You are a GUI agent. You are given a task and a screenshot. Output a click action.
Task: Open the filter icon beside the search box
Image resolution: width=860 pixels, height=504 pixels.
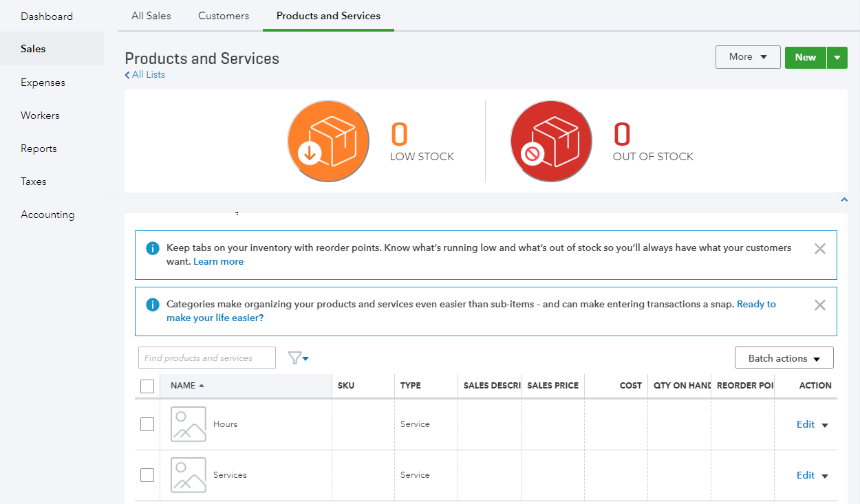point(297,358)
